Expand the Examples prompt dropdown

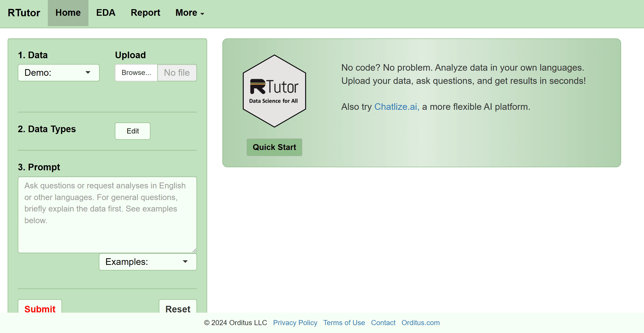pyautogui.click(x=148, y=262)
